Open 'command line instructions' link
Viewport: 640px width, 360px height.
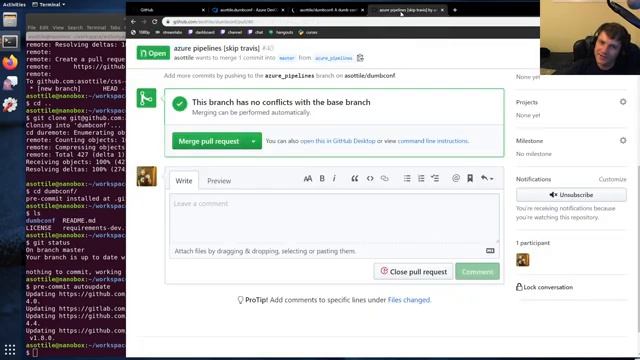pyautogui.click(x=433, y=141)
